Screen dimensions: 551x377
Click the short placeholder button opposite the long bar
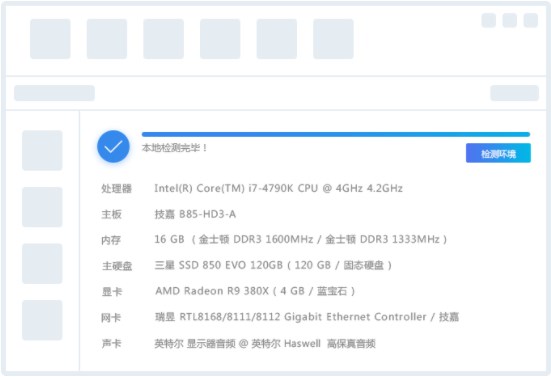click(514, 93)
